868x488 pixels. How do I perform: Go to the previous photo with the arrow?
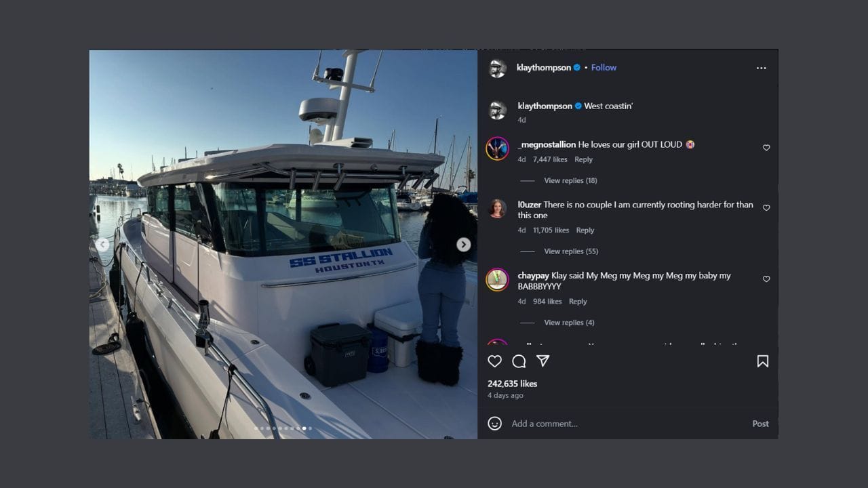[102, 244]
